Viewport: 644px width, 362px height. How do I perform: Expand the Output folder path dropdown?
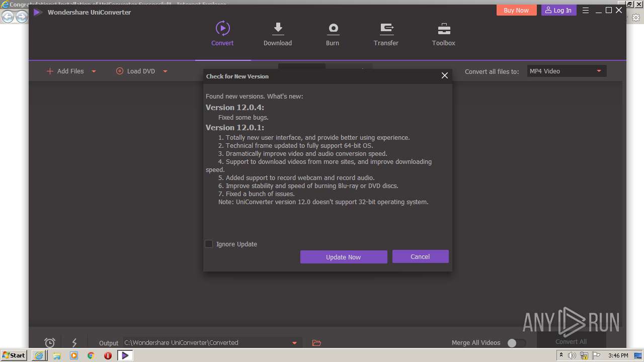(294, 343)
